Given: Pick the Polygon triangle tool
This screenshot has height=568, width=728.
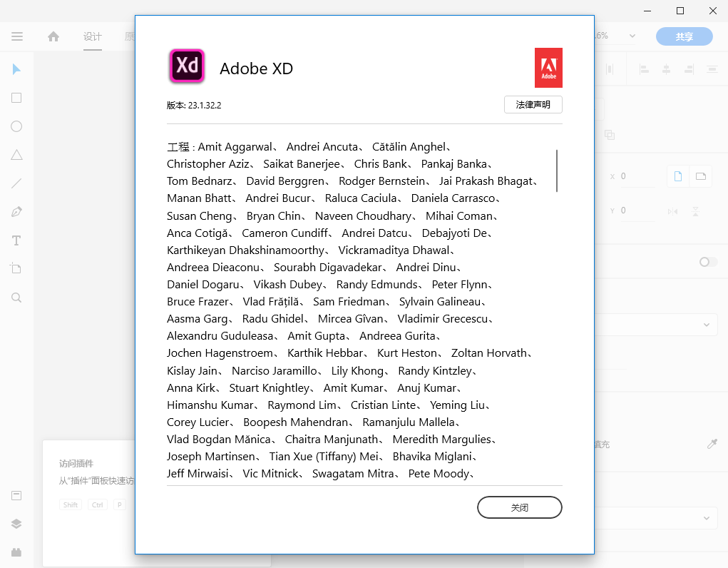Looking at the screenshot, I should [16, 155].
